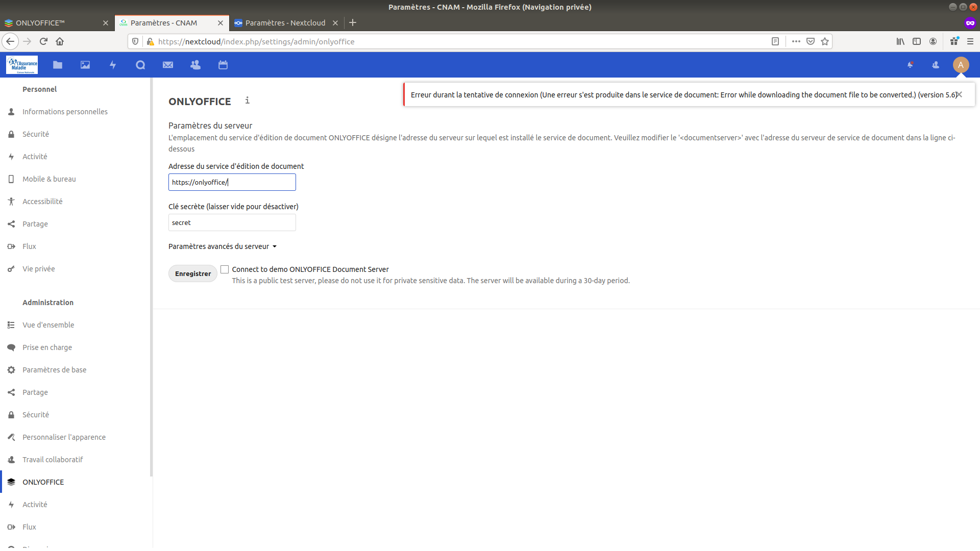Screen dimensions: 980x551
Task: Open the Calendar app icon
Action: click(223, 65)
